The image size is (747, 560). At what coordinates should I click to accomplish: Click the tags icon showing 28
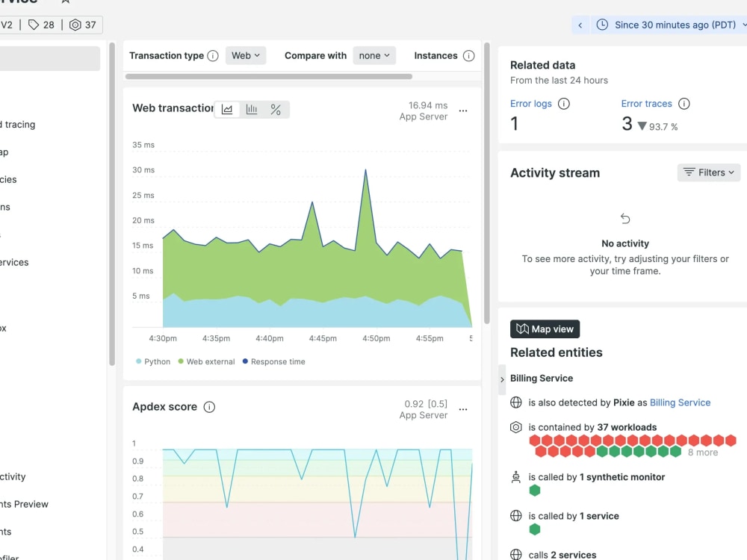(34, 25)
